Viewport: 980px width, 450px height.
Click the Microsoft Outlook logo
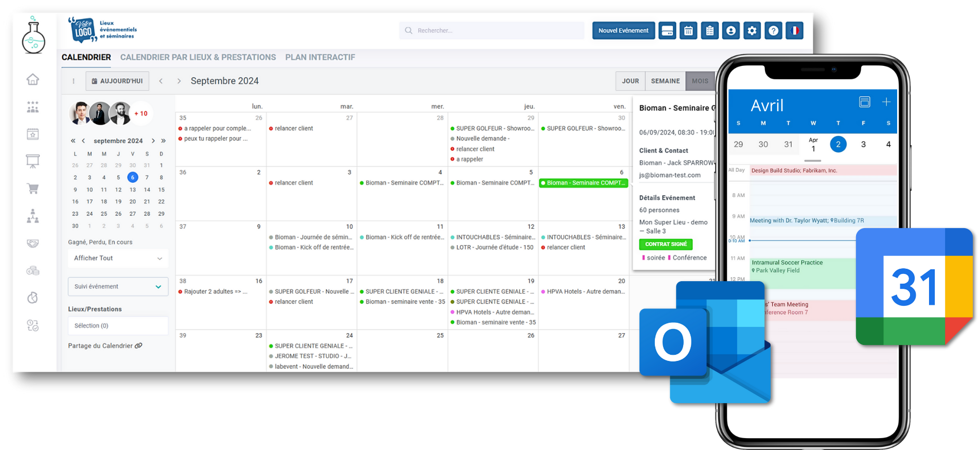(705, 342)
